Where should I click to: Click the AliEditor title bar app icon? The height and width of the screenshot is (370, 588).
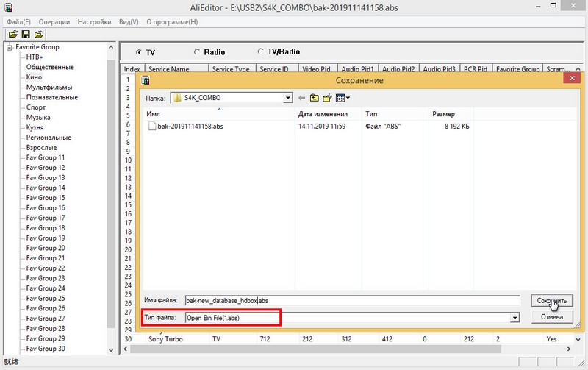coord(8,7)
